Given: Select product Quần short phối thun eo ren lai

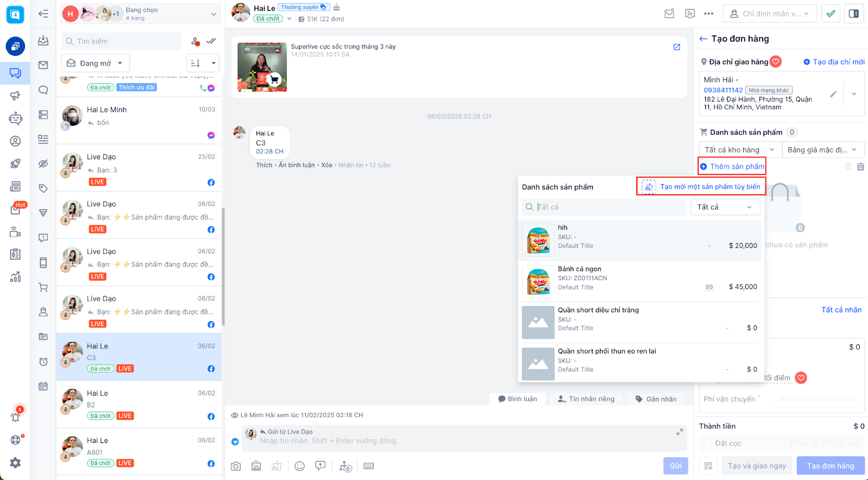Looking at the screenshot, I should [640, 364].
